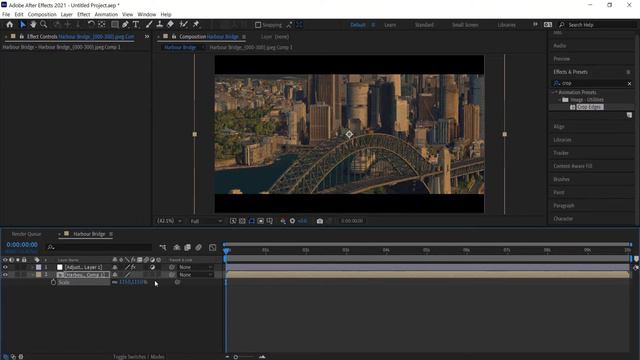Click the Home icon in the toolbar
640x360 pixels.
click(x=9, y=24)
